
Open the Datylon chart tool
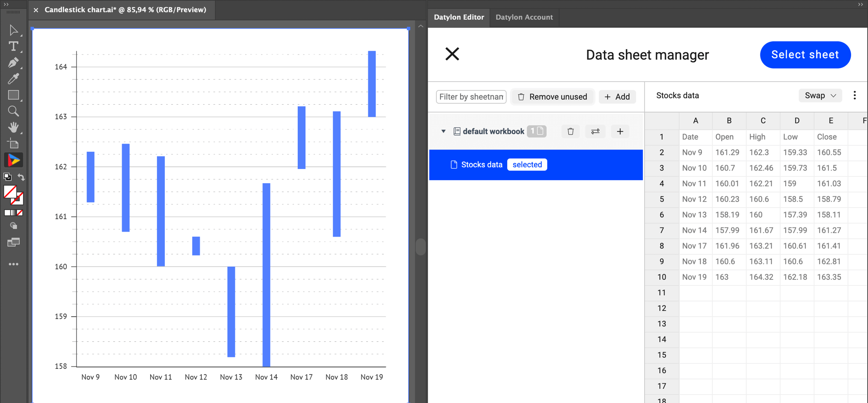click(13, 160)
